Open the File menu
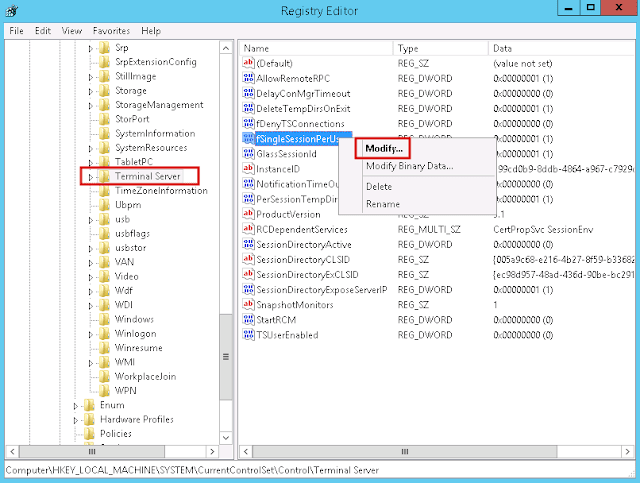The width and height of the screenshot is (640, 483). pyautogui.click(x=16, y=31)
